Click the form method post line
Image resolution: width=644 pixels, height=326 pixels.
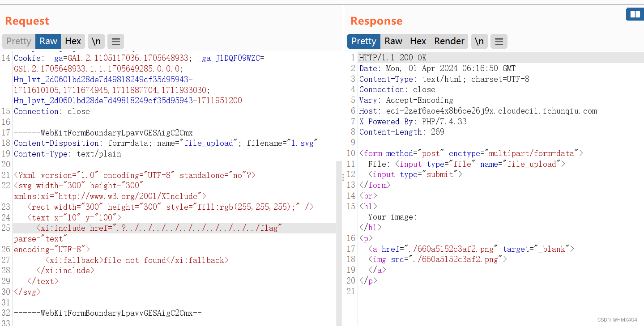[471, 153]
